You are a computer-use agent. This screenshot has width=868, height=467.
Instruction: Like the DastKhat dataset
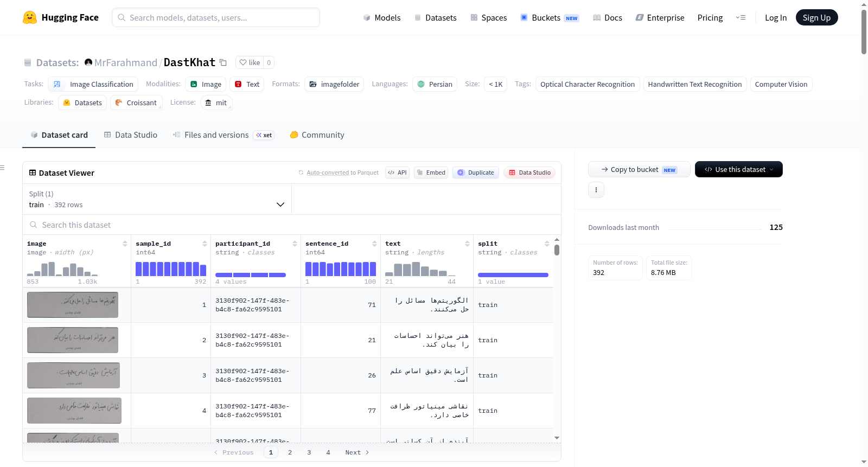tap(250, 62)
